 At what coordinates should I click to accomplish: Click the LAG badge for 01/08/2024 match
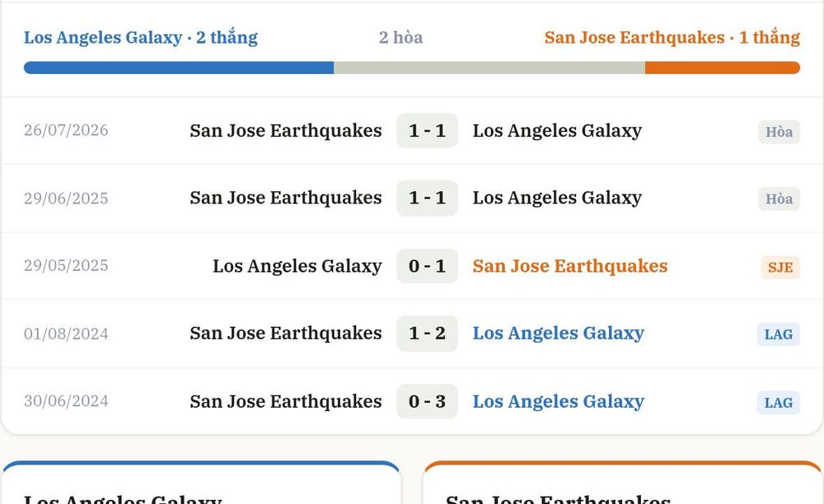point(779,334)
